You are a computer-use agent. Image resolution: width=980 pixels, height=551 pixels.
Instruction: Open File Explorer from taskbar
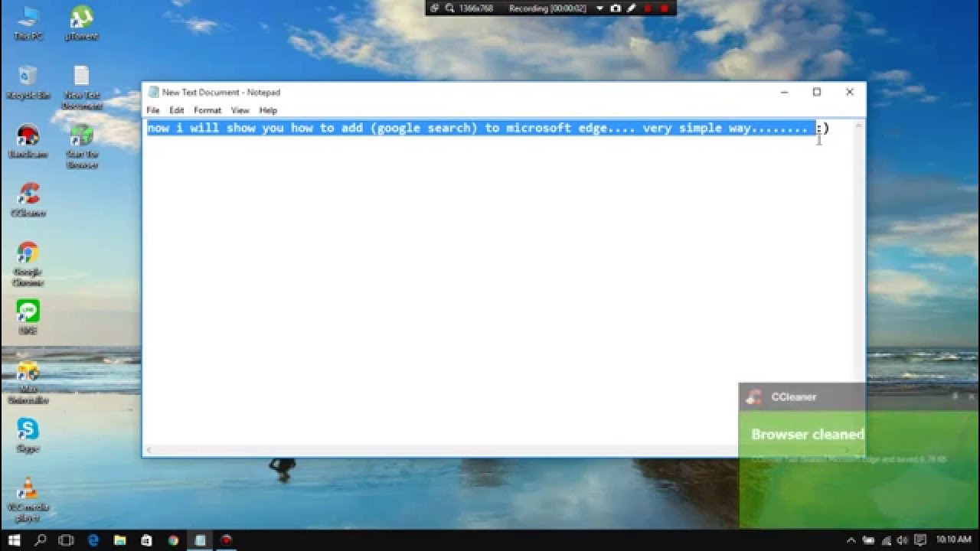coord(120,540)
